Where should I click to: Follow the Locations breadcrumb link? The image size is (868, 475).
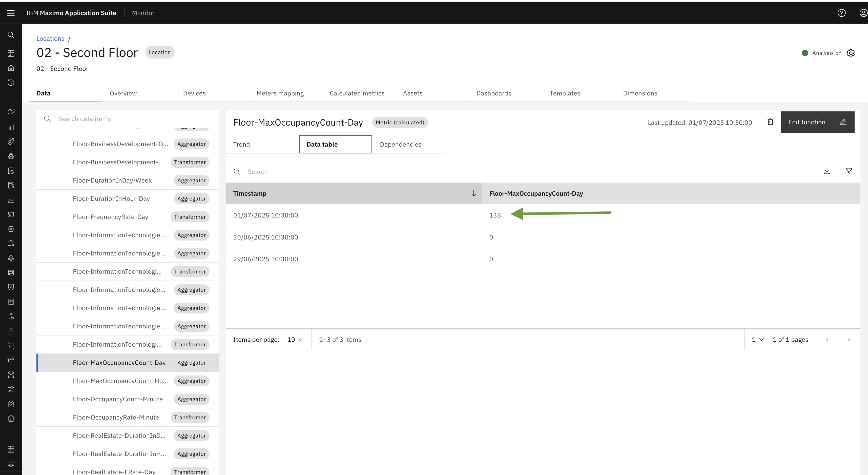[50, 38]
